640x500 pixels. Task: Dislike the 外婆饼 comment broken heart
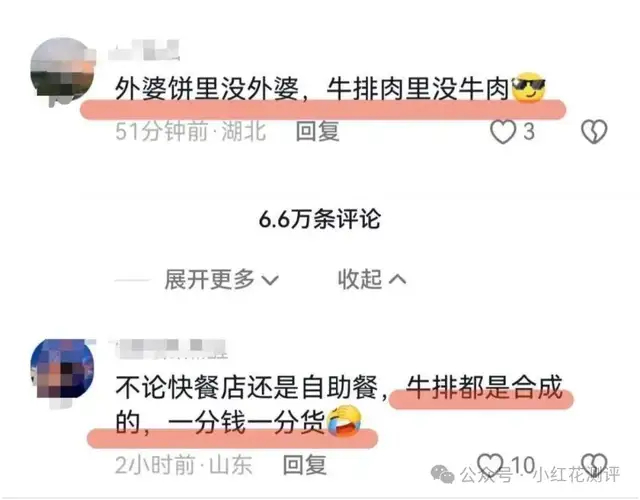coord(594,132)
